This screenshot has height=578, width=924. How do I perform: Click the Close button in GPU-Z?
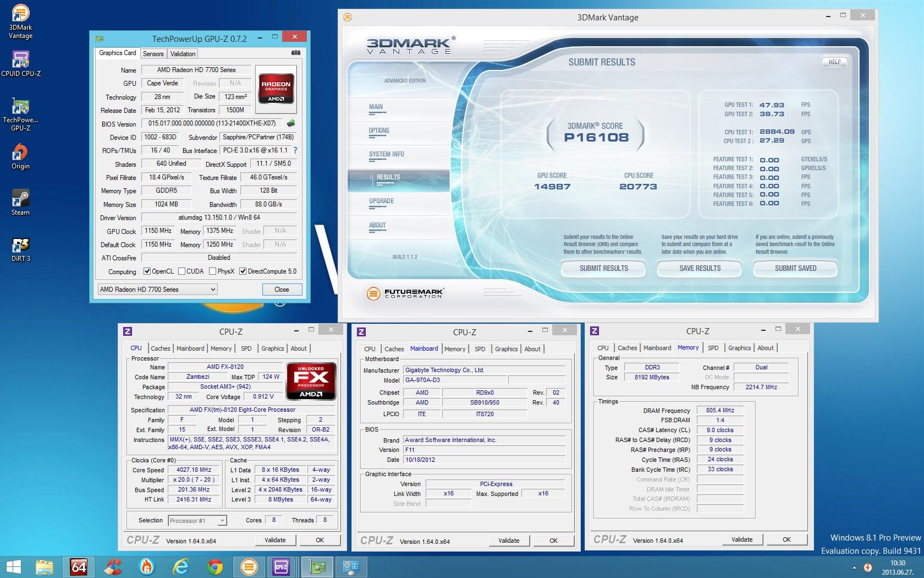click(x=282, y=290)
